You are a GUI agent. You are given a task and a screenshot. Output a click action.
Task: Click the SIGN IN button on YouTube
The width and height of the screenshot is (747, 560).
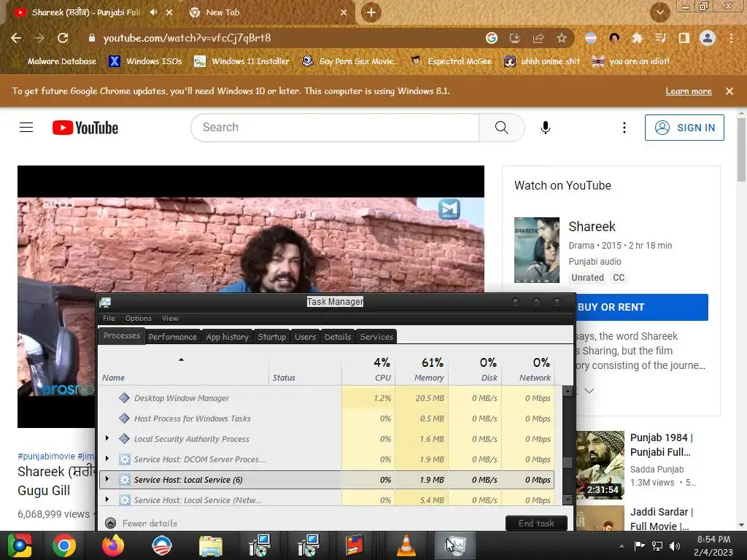point(684,128)
